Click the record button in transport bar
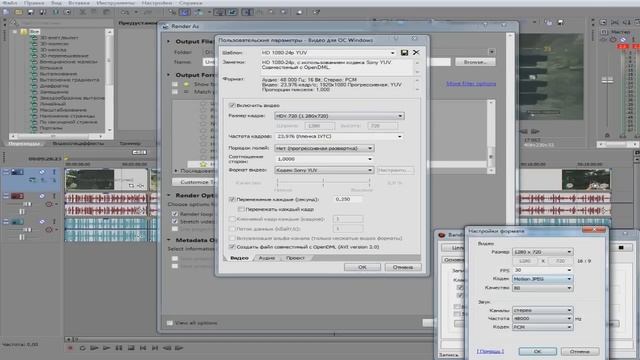The width and height of the screenshot is (640, 360). (x=70, y=348)
